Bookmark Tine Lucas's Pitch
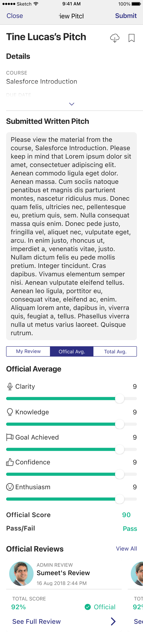Image resolution: width=143 pixels, height=644 pixels. (132, 38)
